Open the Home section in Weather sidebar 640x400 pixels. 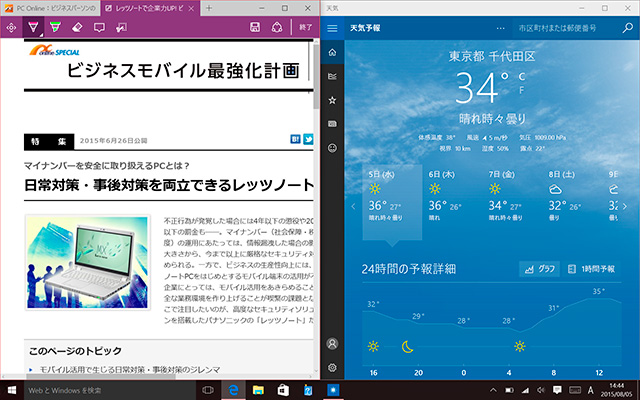pos(332,52)
